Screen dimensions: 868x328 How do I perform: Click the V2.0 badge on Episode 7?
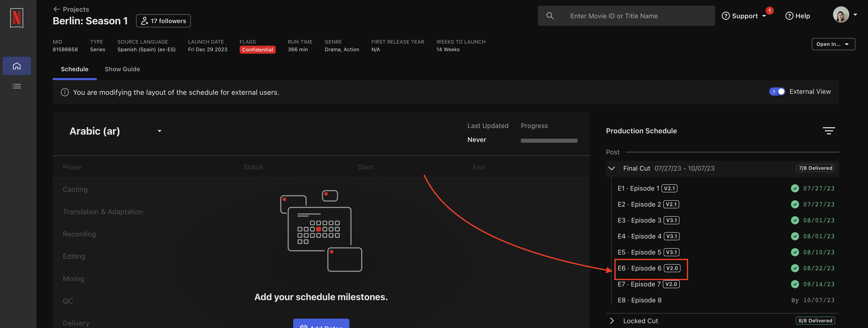pos(671,284)
